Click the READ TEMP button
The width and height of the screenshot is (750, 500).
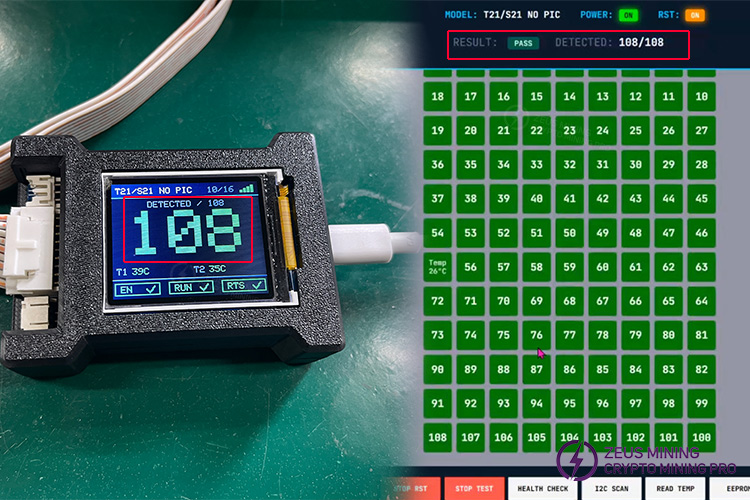(675, 489)
